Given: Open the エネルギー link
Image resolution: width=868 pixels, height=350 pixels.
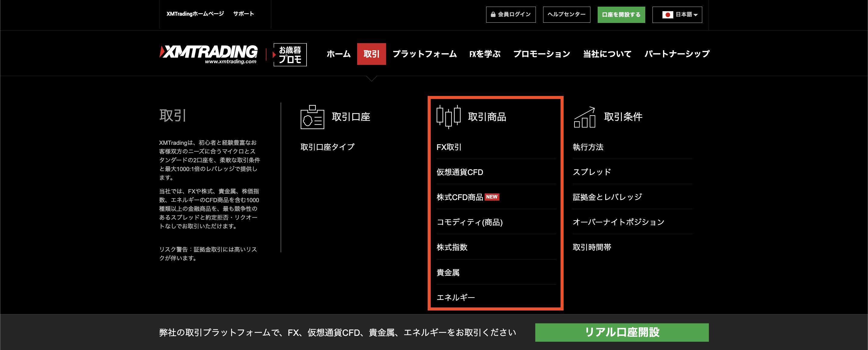Looking at the screenshot, I should click(456, 297).
